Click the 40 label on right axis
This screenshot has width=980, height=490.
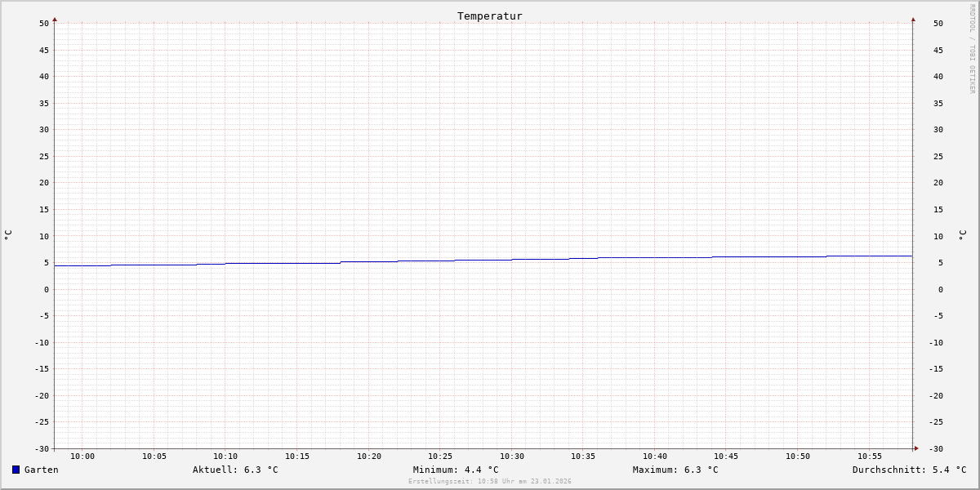tap(938, 77)
